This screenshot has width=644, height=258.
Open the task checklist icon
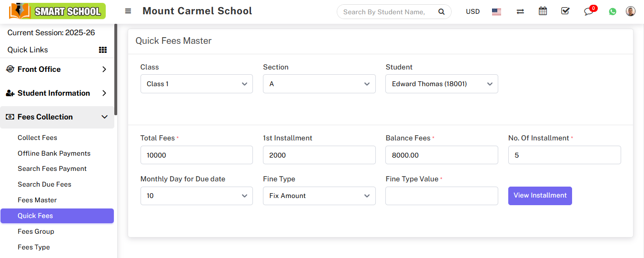click(x=565, y=11)
